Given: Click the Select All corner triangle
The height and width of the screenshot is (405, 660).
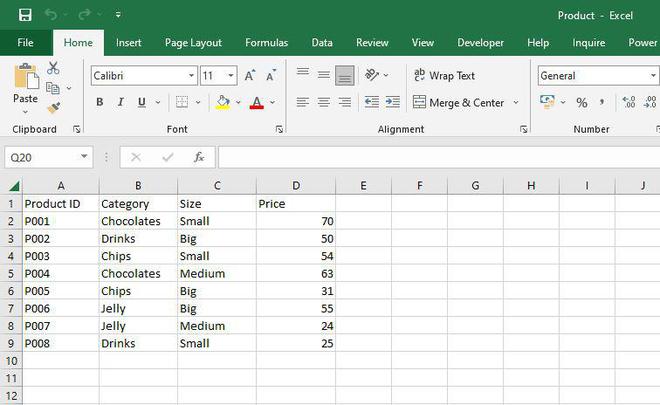Looking at the screenshot, I should point(13,186).
